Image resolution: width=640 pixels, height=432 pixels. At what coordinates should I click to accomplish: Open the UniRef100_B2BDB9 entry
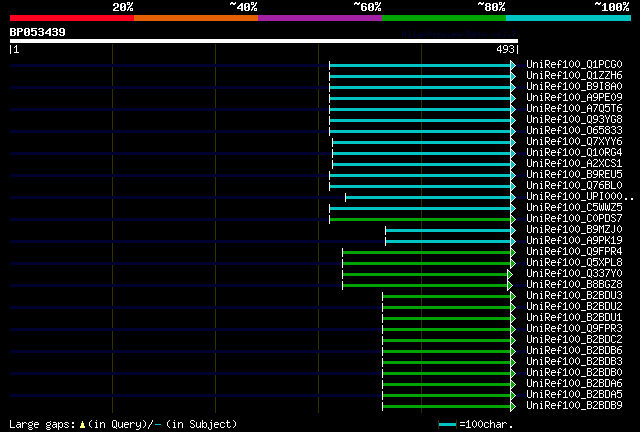pyautogui.click(x=574, y=406)
